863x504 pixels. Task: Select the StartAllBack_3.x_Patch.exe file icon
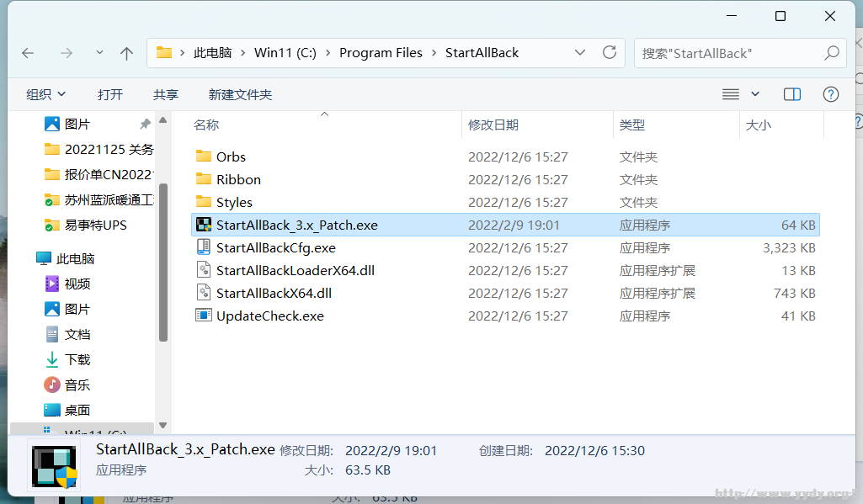tap(204, 225)
